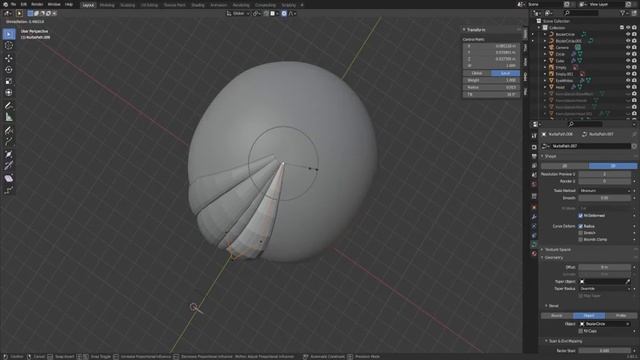This screenshot has height=360, width=640.
Task: Open the Material properties tab
Action: point(534,253)
